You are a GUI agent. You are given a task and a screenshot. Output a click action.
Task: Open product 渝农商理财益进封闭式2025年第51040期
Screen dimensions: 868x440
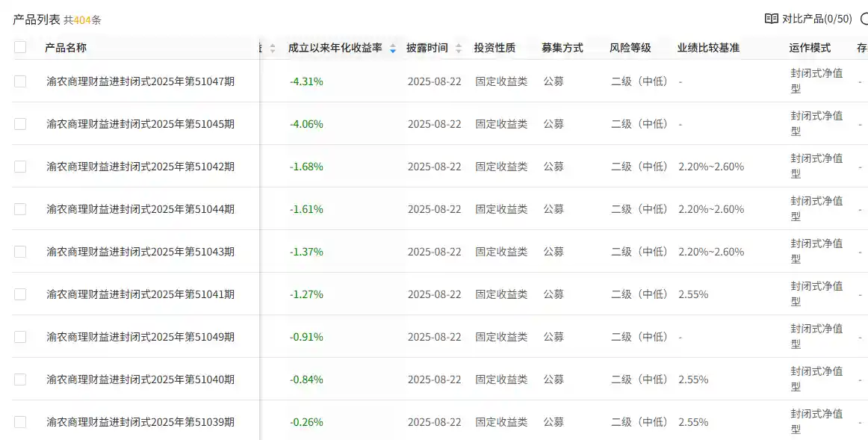tap(143, 379)
